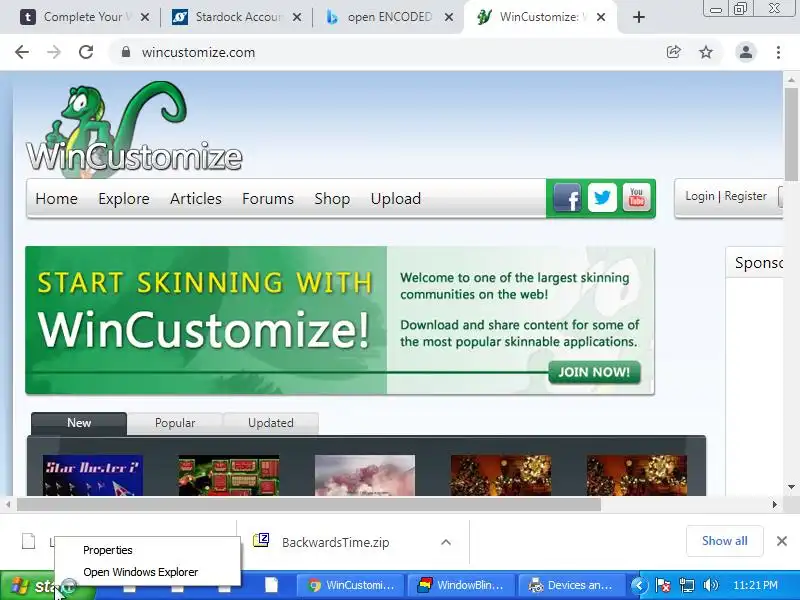Click the wincustomize.com address bar
This screenshot has width=800, height=600.
pyautogui.click(x=388, y=52)
